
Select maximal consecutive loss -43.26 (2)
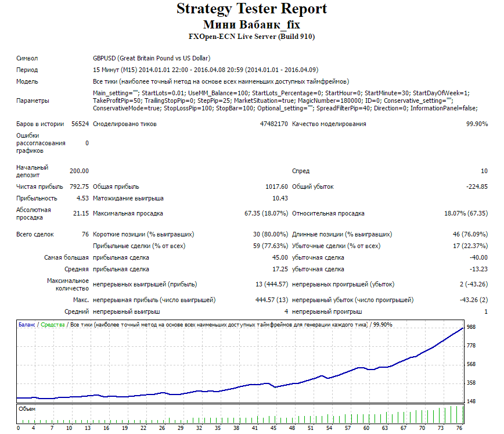point(474,300)
